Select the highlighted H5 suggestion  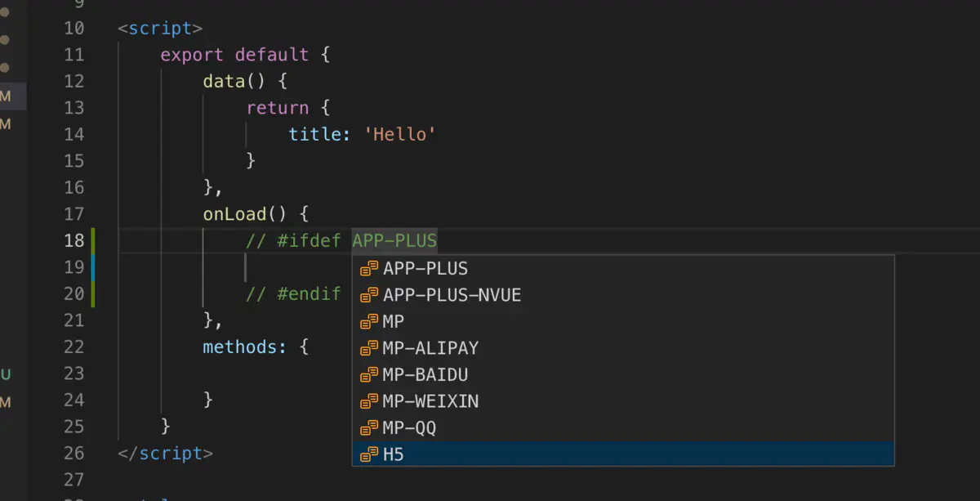point(623,454)
